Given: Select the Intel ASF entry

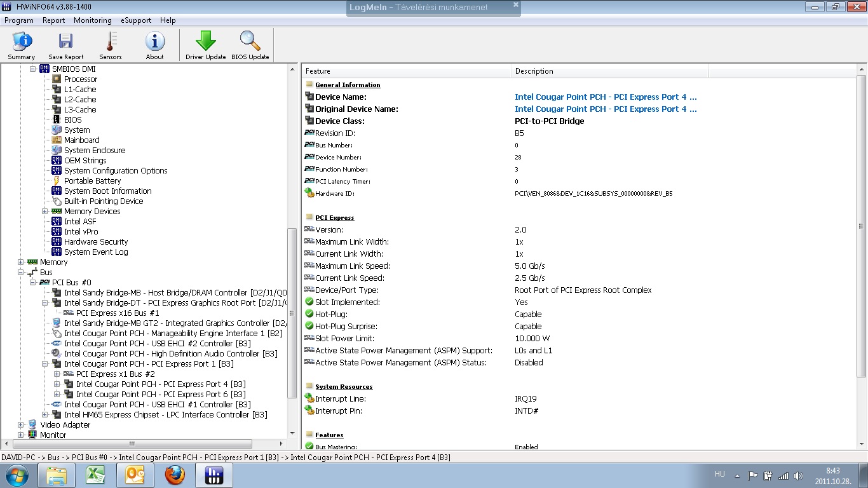Looking at the screenshot, I should click(80, 221).
